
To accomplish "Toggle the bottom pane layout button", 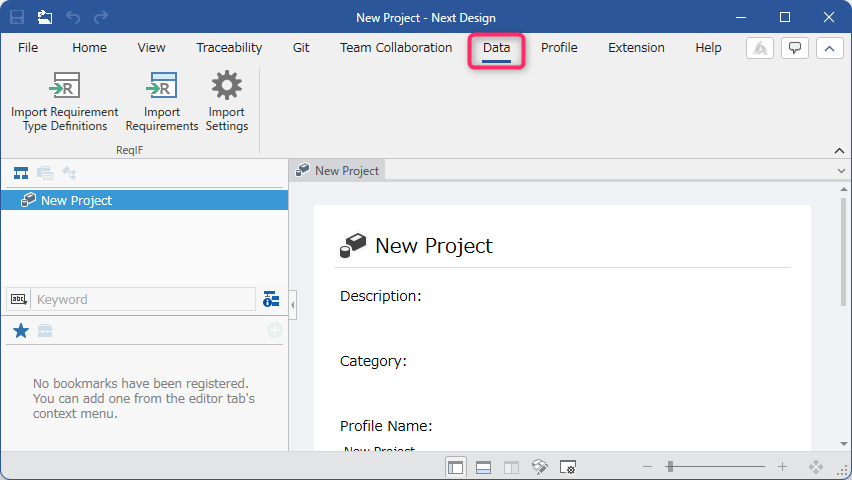I will (x=483, y=467).
